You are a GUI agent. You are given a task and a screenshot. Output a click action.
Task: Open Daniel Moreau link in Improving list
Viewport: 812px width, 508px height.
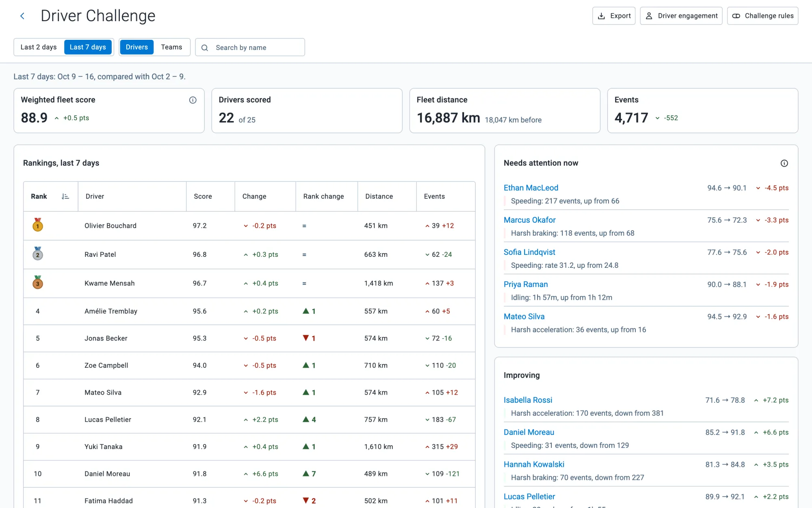click(529, 432)
